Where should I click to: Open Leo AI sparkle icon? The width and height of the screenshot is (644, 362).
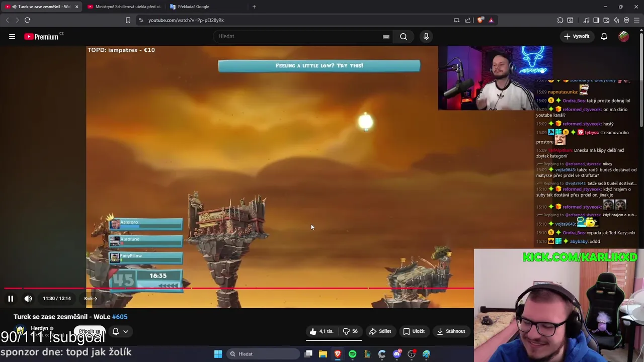point(616,20)
